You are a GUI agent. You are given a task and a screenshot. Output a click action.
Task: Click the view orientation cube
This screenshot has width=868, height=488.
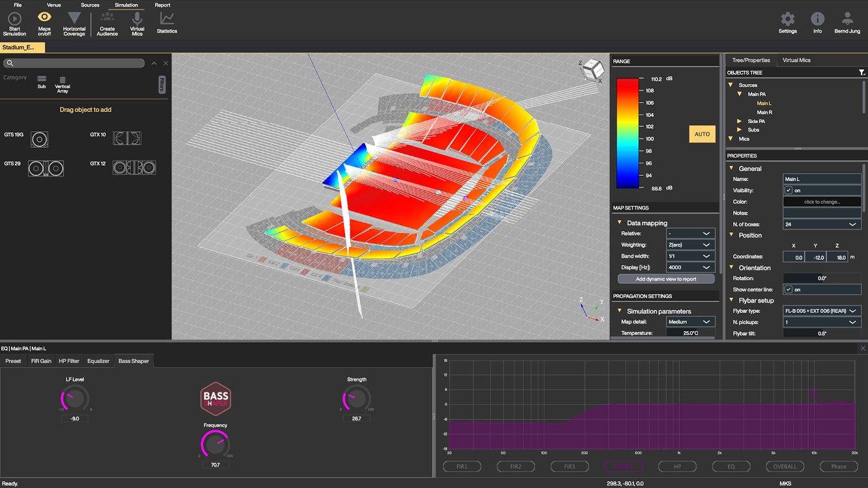pos(593,69)
